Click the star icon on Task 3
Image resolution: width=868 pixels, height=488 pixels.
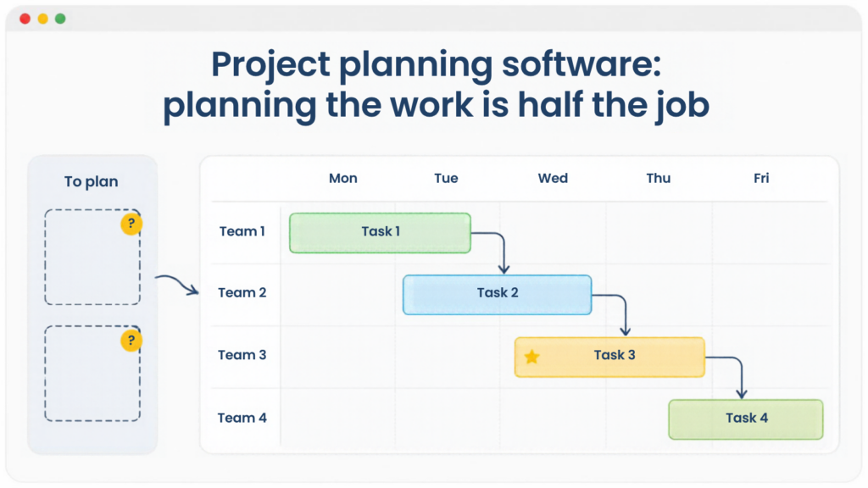coord(531,357)
